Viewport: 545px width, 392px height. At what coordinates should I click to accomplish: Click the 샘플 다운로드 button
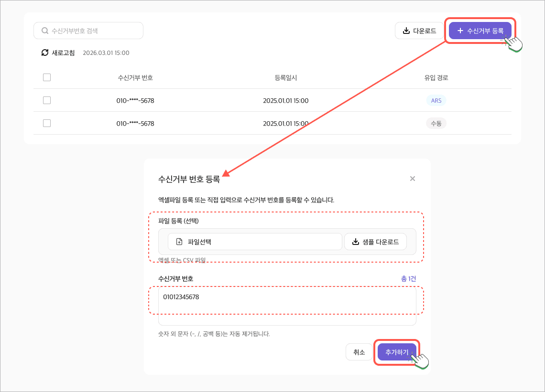pos(375,242)
